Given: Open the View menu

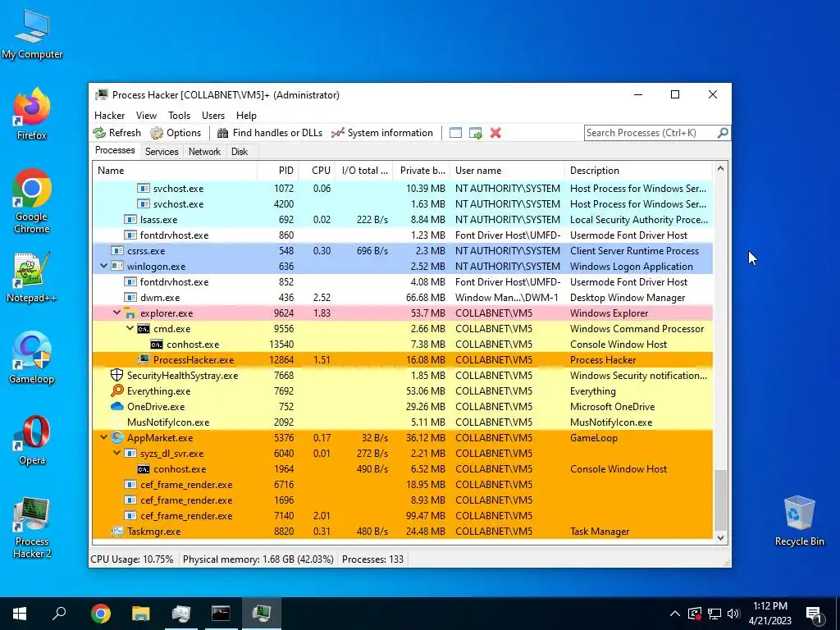Looking at the screenshot, I should 146,116.
